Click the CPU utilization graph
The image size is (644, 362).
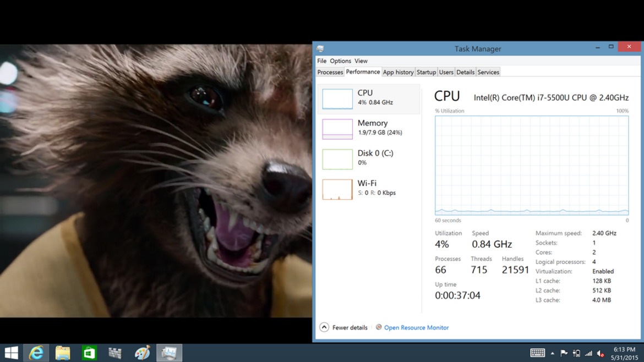click(532, 166)
